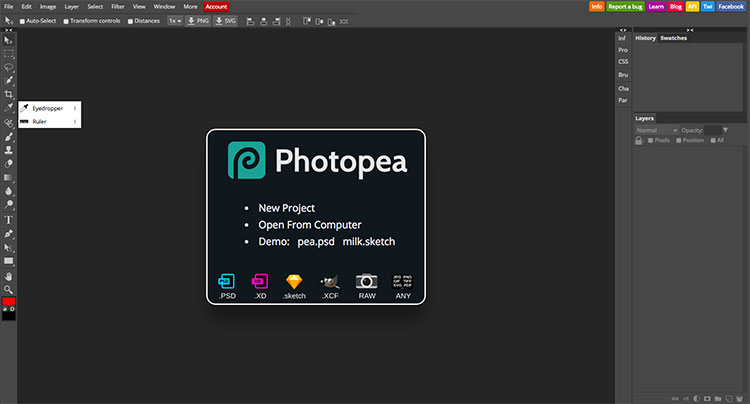Select the Pen tool
This screenshot has width=750, height=404.
(8, 234)
